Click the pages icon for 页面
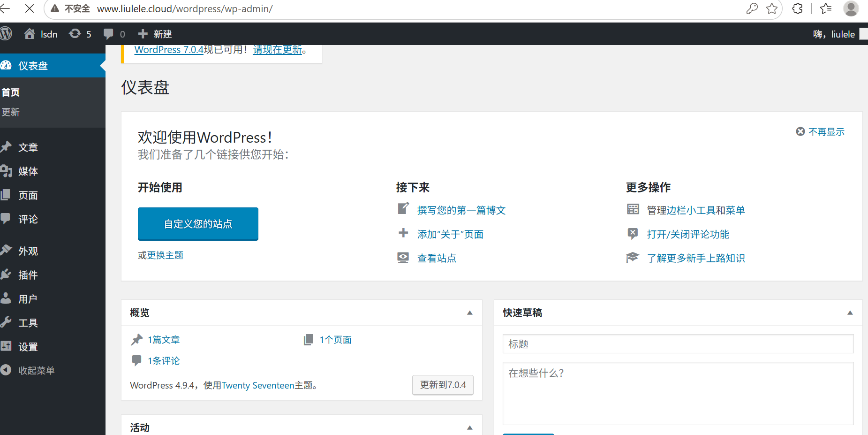Image resolution: width=868 pixels, height=435 pixels. (x=6, y=195)
